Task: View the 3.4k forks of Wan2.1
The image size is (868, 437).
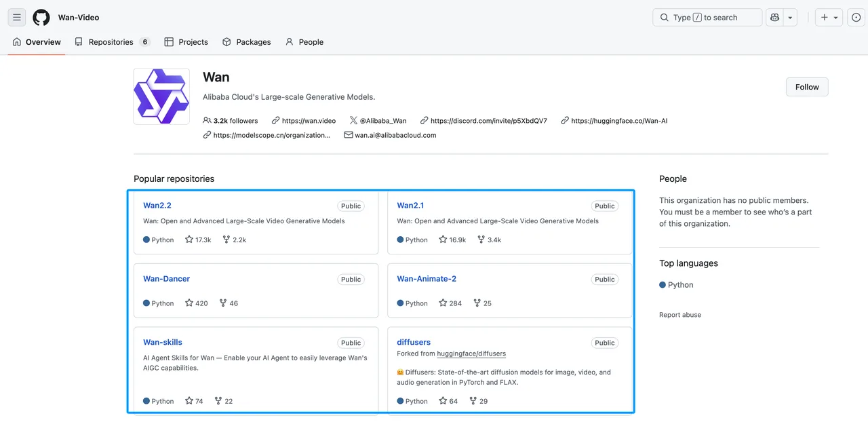Action: coord(490,240)
